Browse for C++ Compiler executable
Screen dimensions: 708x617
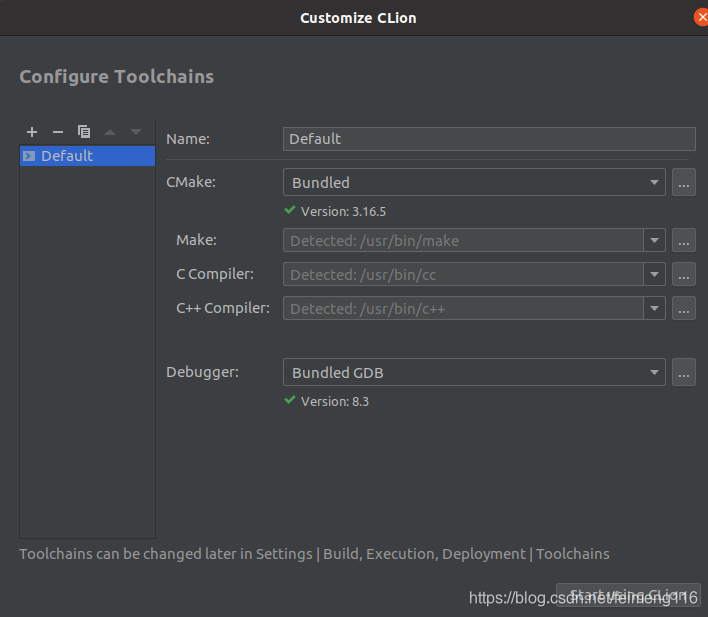684,308
